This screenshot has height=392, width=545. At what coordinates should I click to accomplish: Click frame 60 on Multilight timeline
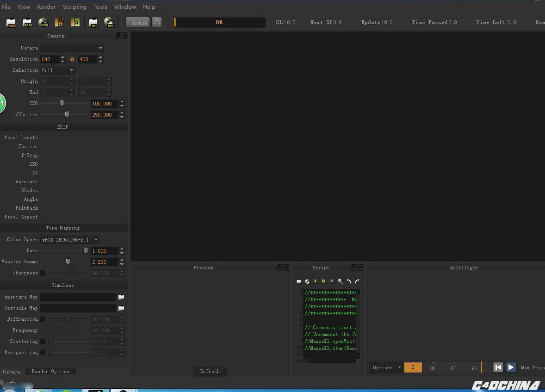click(x=453, y=368)
